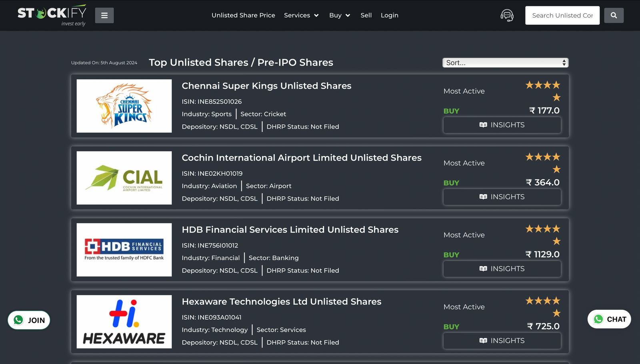
Task: Click the Hexaware logo thumbnail
Action: click(x=124, y=322)
